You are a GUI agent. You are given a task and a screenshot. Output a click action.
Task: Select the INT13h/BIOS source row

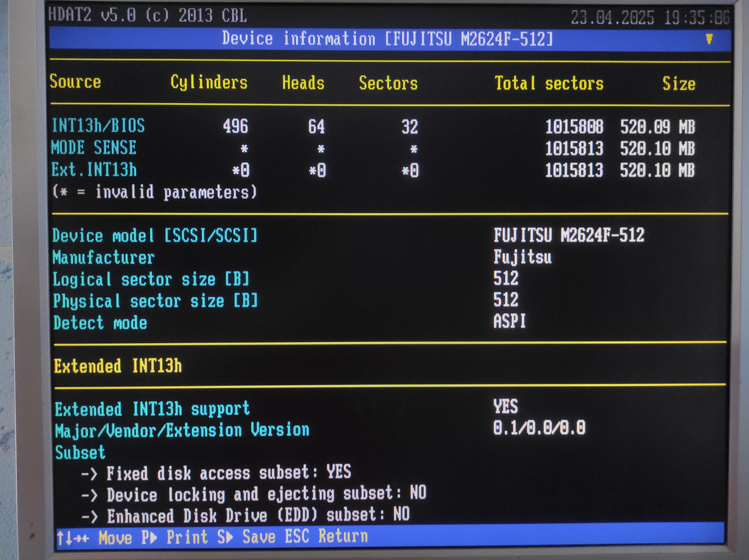(x=98, y=126)
